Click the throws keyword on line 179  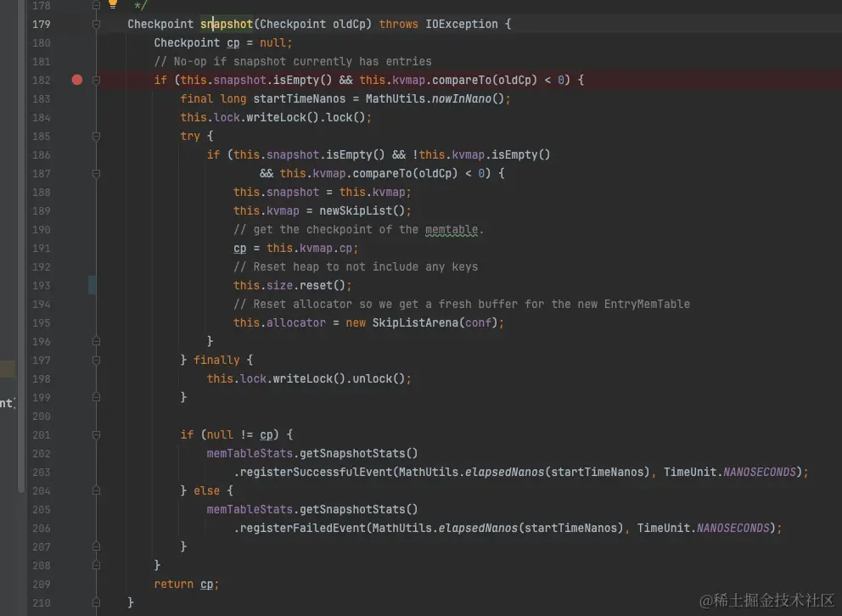pos(398,24)
